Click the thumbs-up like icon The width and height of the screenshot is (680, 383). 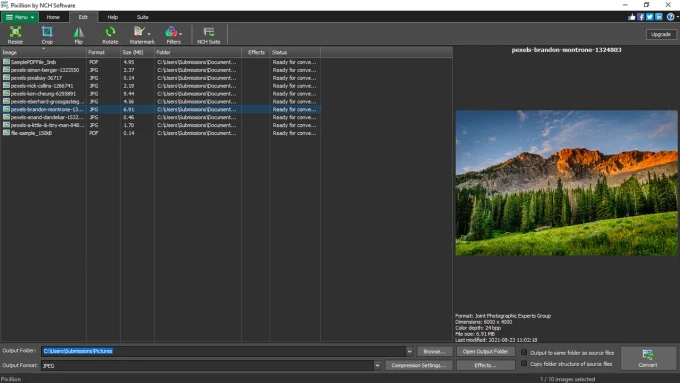point(631,17)
